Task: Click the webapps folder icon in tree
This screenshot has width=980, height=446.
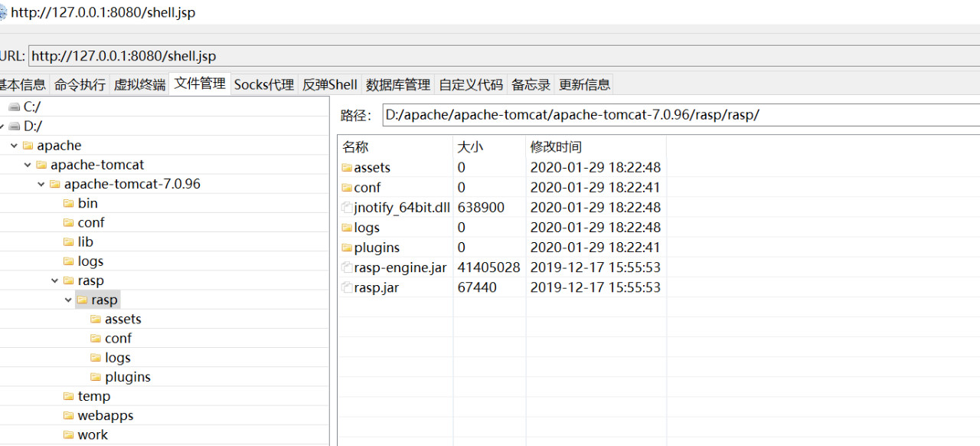Action: tap(69, 416)
